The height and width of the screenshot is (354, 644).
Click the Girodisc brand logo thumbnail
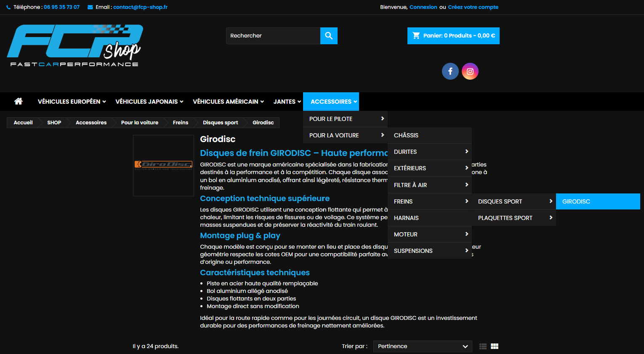tap(163, 166)
